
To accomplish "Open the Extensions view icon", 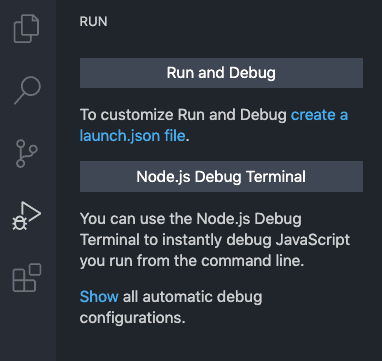I will [27, 278].
